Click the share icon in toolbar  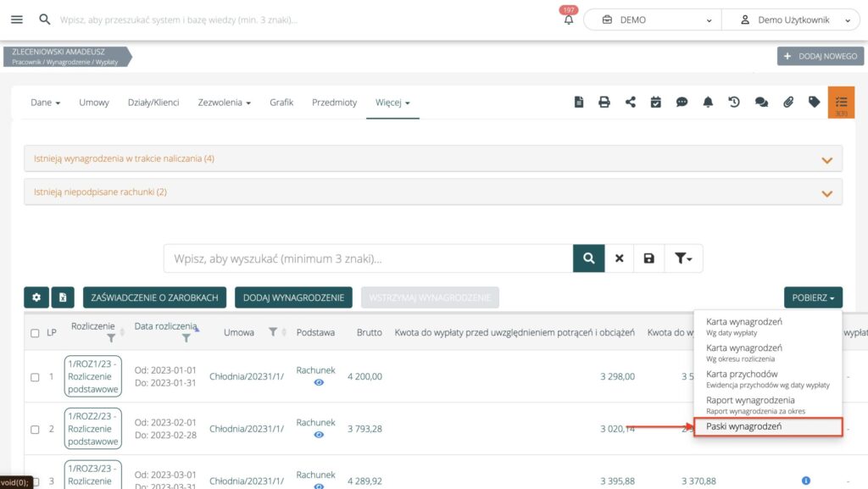tap(630, 103)
